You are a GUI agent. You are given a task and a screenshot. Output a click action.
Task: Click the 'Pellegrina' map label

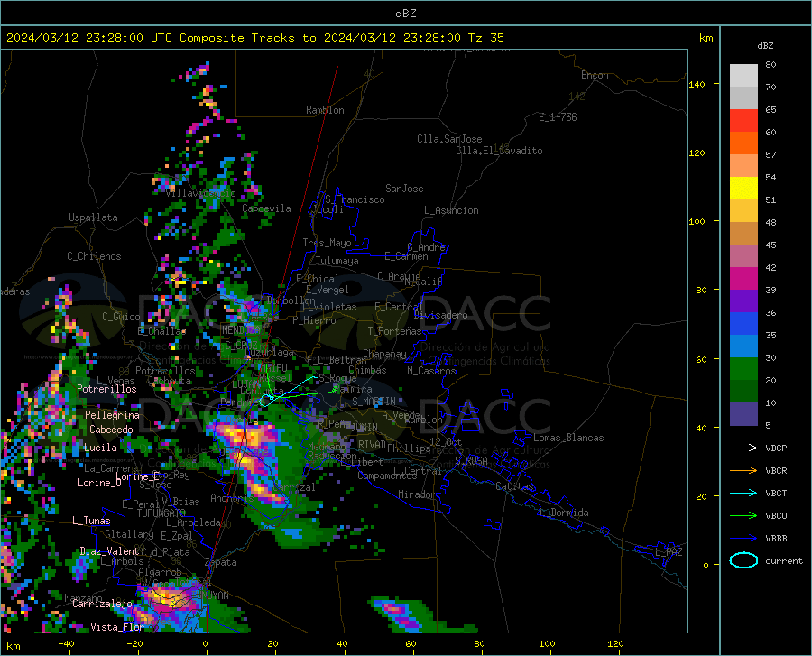tap(112, 415)
